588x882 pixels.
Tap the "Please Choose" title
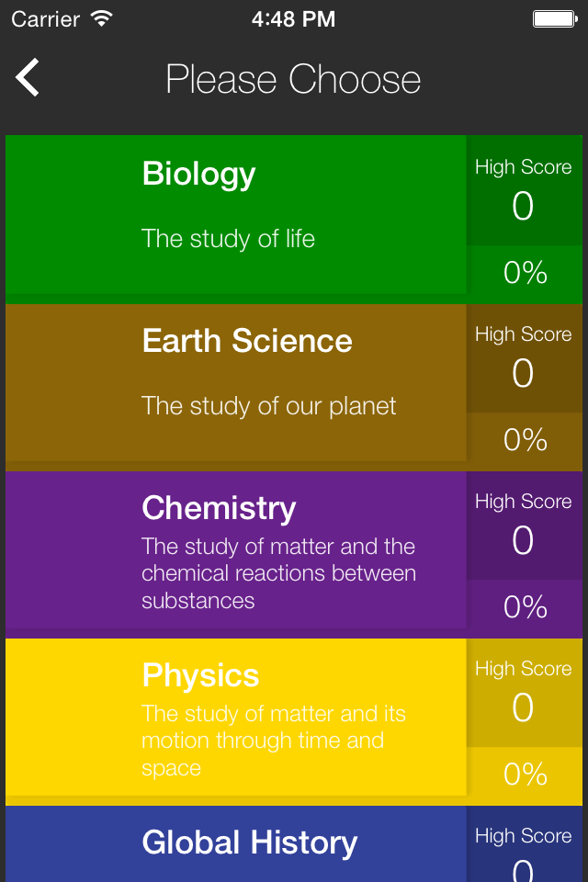point(293,79)
